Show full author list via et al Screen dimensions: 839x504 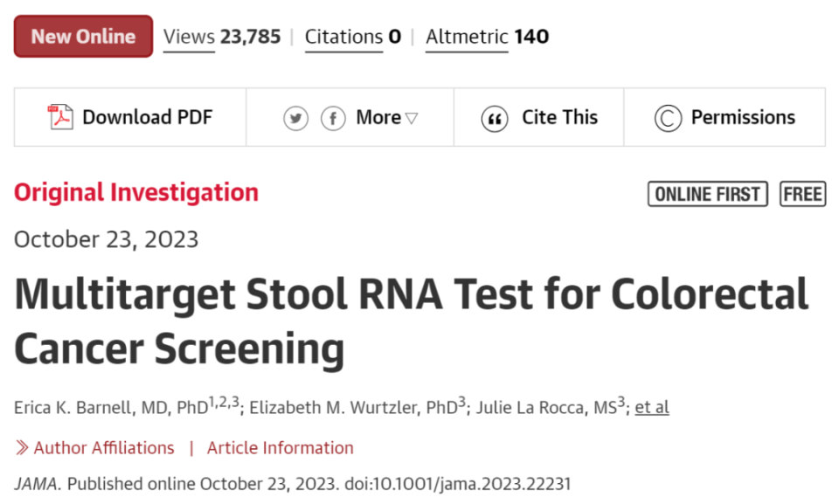click(652, 407)
